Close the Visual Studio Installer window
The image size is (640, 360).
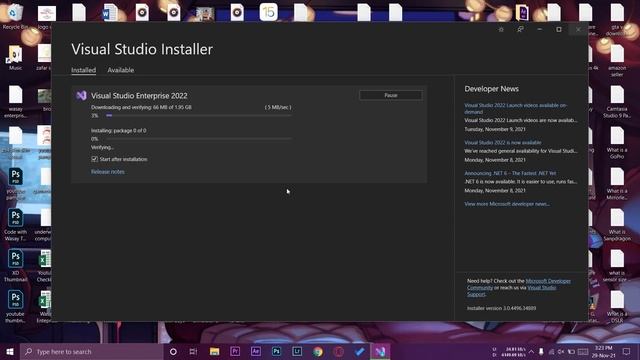578,29
